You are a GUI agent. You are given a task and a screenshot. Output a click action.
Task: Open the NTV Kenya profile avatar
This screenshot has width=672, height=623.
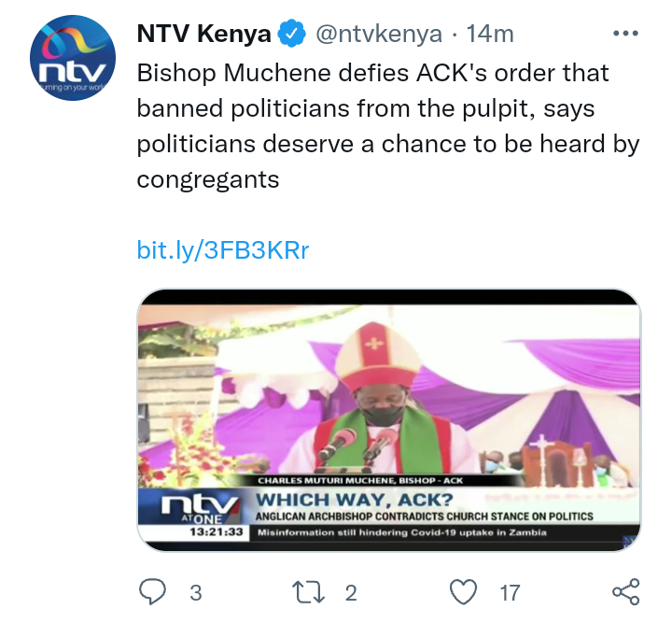coord(73,58)
